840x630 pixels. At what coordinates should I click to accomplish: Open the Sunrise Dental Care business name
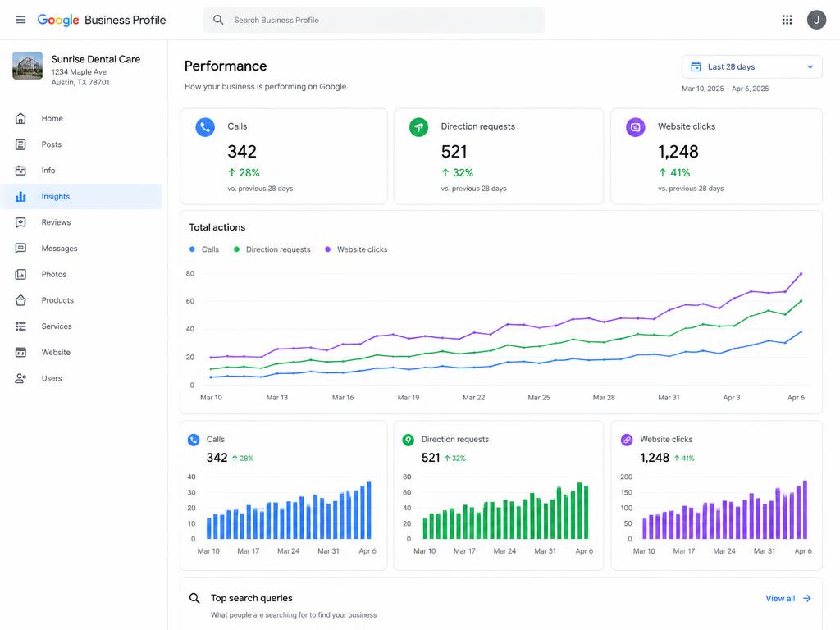(96, 59)
